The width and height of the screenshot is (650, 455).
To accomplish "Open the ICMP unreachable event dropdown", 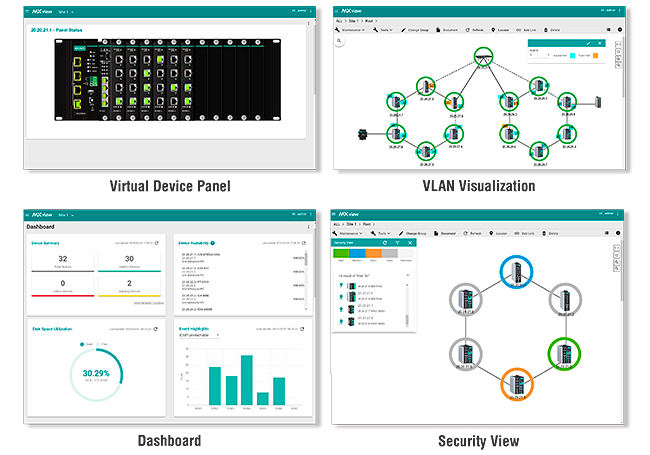I will click(199, 335).
